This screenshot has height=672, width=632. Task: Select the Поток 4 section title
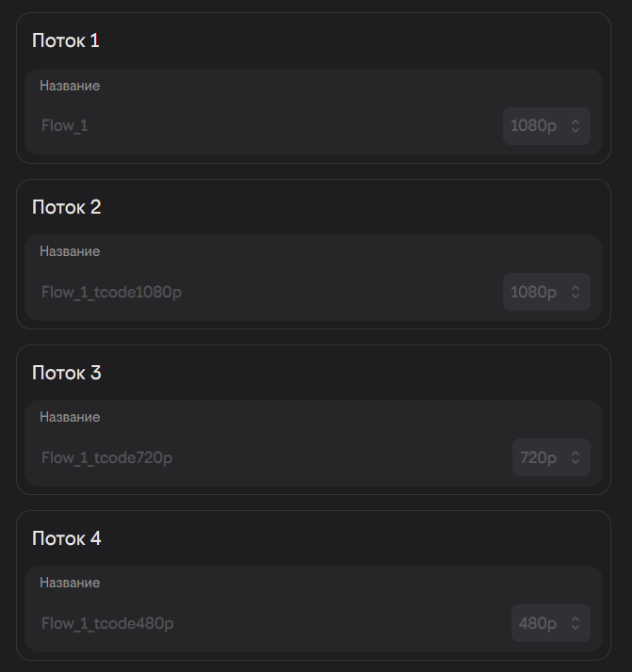tap(67, 538)
